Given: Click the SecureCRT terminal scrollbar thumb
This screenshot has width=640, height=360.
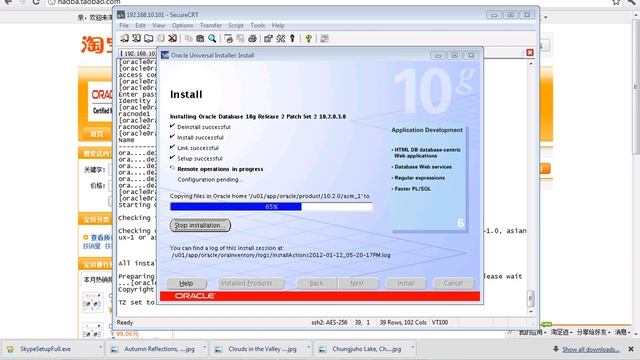Looking at the screenshot, I should coord(531,298).
